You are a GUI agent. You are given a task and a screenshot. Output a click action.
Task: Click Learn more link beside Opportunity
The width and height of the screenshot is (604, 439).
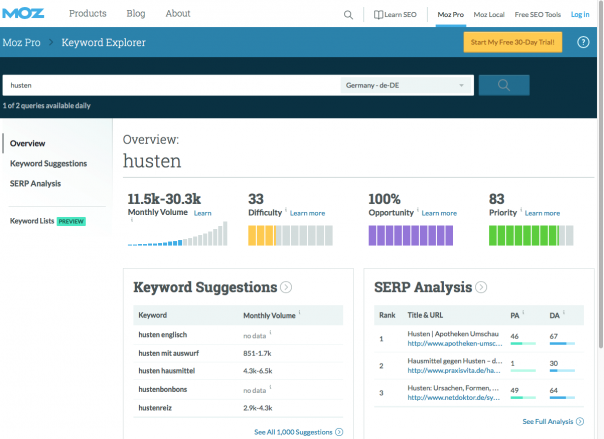tap(439, 213)
